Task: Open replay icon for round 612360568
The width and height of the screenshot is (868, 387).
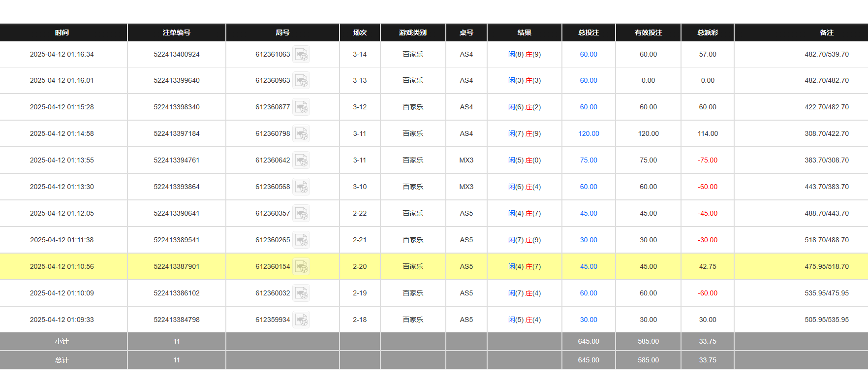Action: click(x=301, y=187)
